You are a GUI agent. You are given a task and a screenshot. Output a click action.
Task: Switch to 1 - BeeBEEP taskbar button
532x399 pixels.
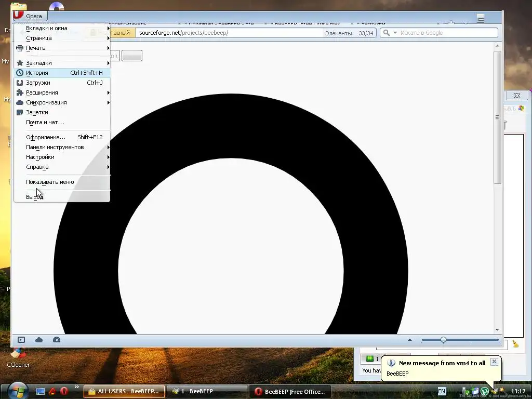[x=207, y=392]
